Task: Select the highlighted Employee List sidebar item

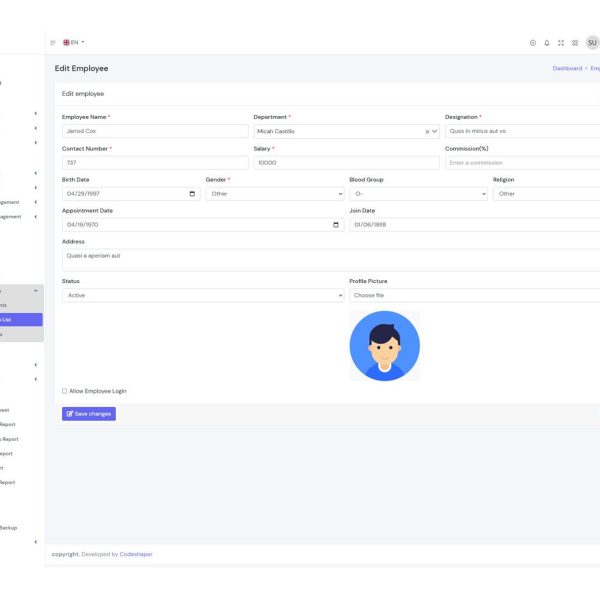Action: [20, 320]
